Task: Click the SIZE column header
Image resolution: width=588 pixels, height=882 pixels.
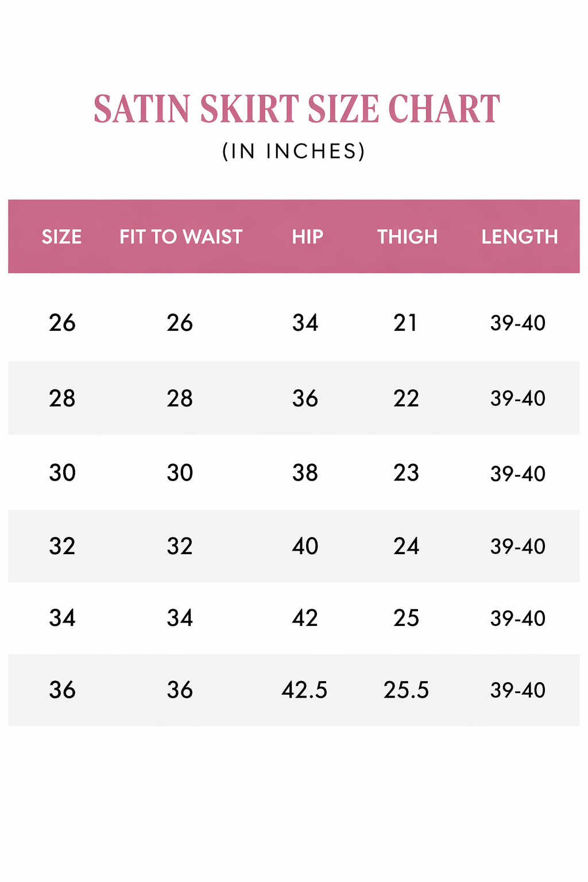Action: pos(61,237)
